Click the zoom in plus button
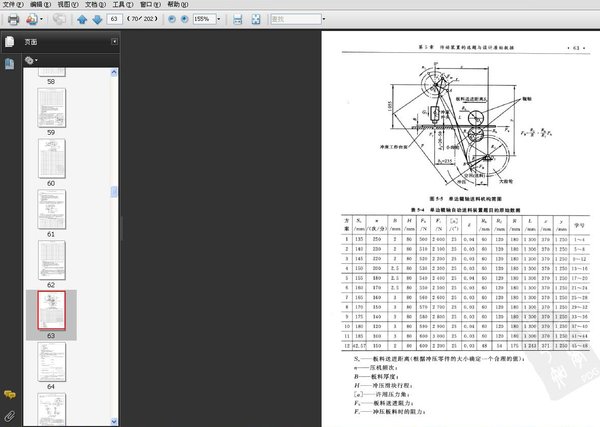 tap(186, 19)
